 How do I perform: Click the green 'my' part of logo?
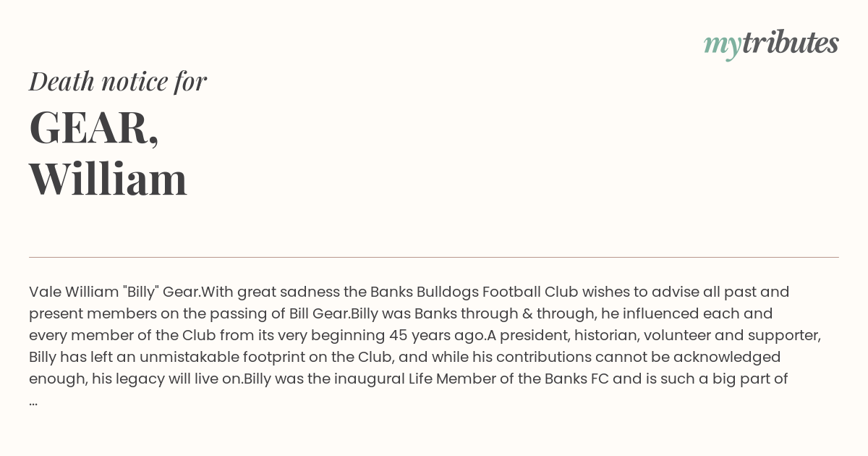click(722, 46)
